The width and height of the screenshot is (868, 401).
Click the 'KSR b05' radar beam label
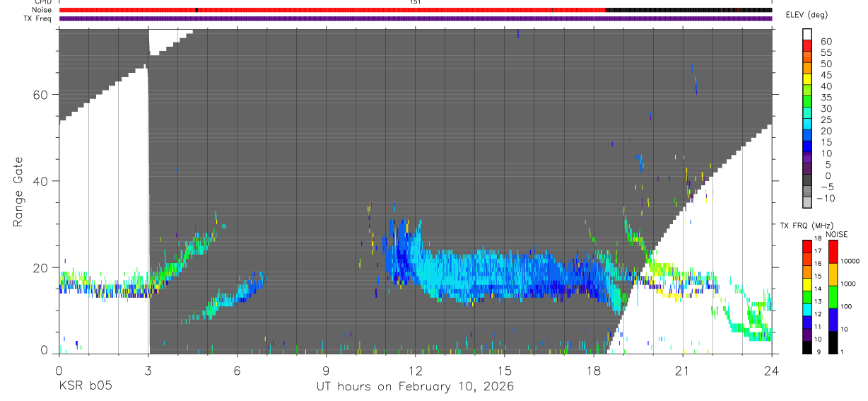pyautogui.click(x=85, y=387)
